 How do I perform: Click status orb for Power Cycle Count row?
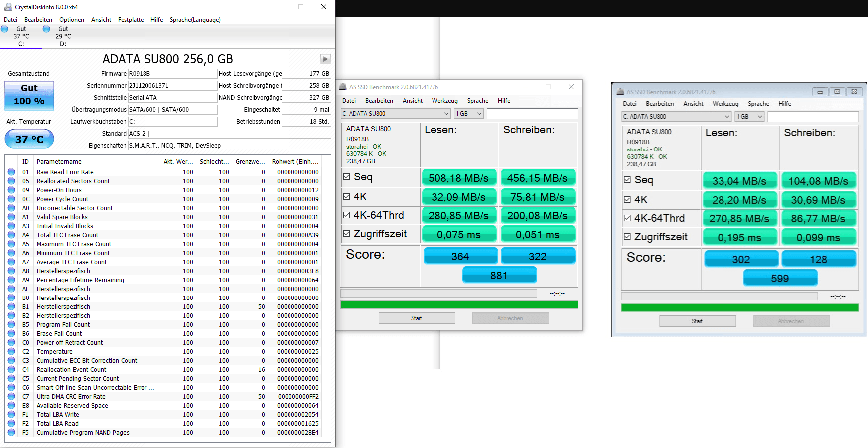[11, 199]
